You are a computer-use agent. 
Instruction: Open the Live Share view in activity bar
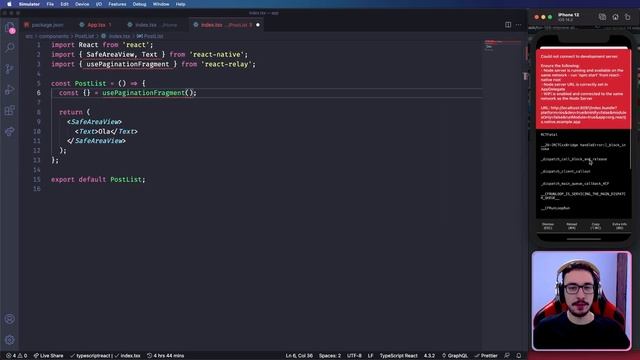[10, 131]
